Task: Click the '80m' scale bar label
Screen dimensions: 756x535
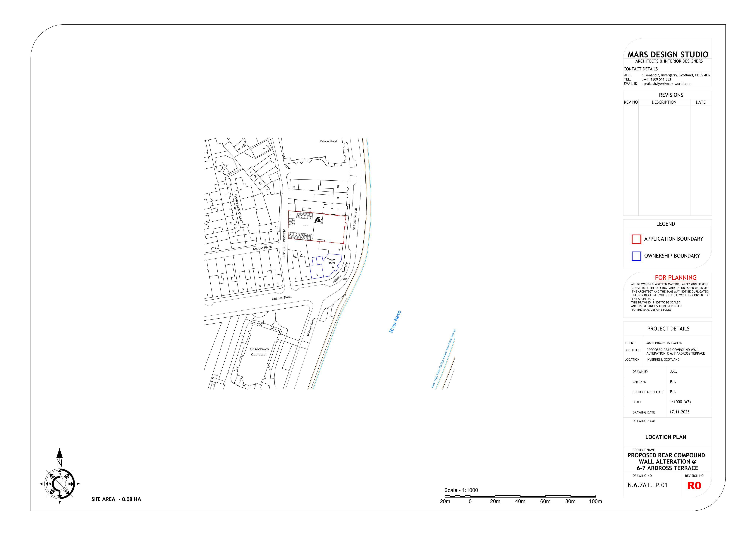Action: tap(570, 501)
